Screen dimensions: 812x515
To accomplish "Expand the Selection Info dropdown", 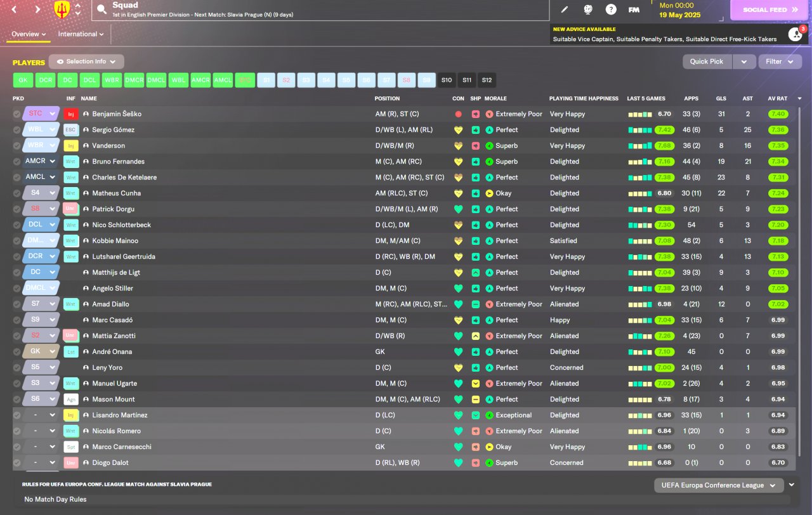I will coord(86,62).
